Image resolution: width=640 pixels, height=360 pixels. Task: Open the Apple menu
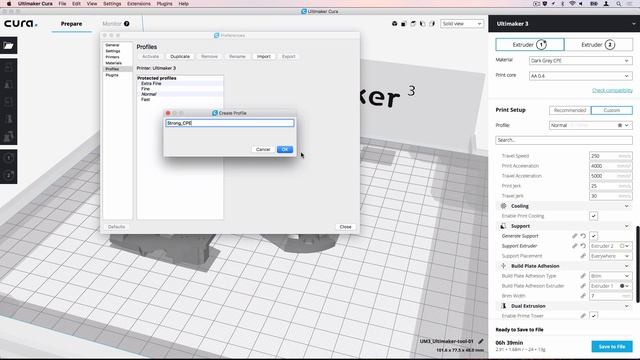9,4
